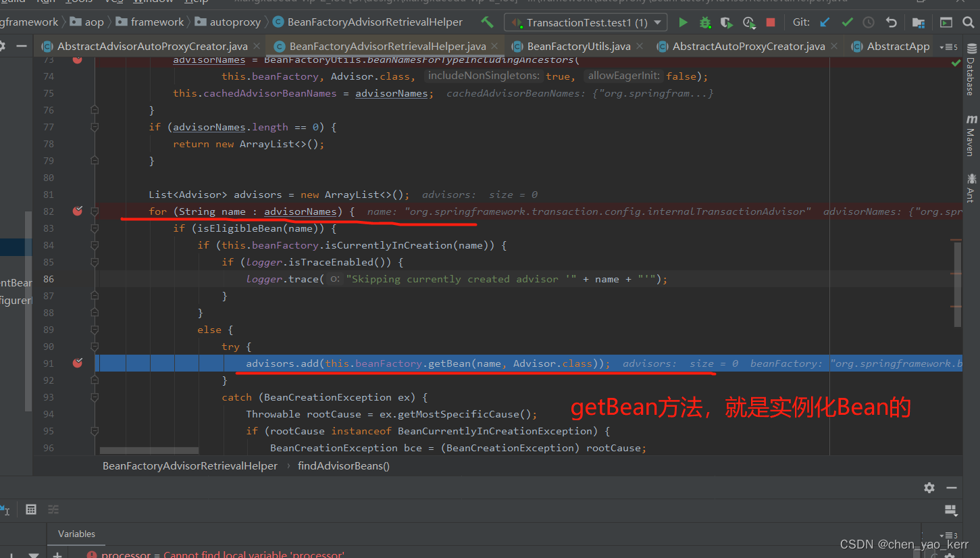This screenshot has width=980, height=558.
Task: Close the AbstractAutoProxyCreator.java tab
Action: pyautogui.click(x=834, y=47)
